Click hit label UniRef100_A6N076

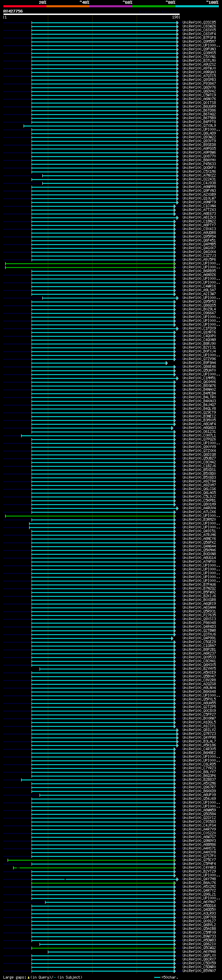(x=199, y=99)
